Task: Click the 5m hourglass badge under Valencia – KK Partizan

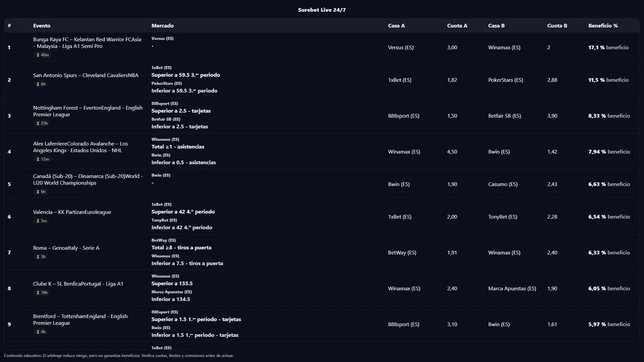Action: [x=41, y=221]
